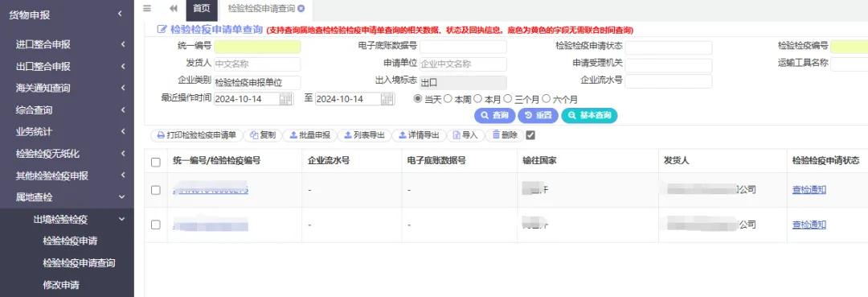Check the second table row checkbox

pos(156,225)
